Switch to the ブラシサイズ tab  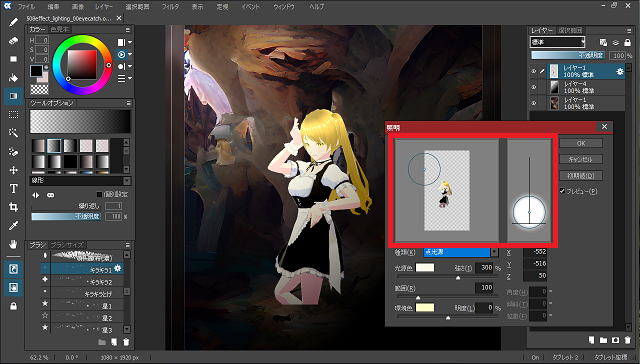point(67,245)
